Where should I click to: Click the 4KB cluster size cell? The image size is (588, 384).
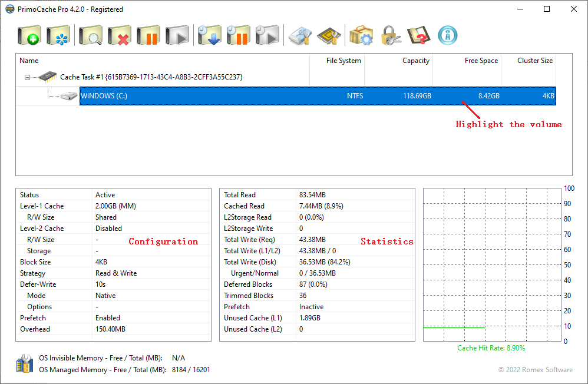549,96
